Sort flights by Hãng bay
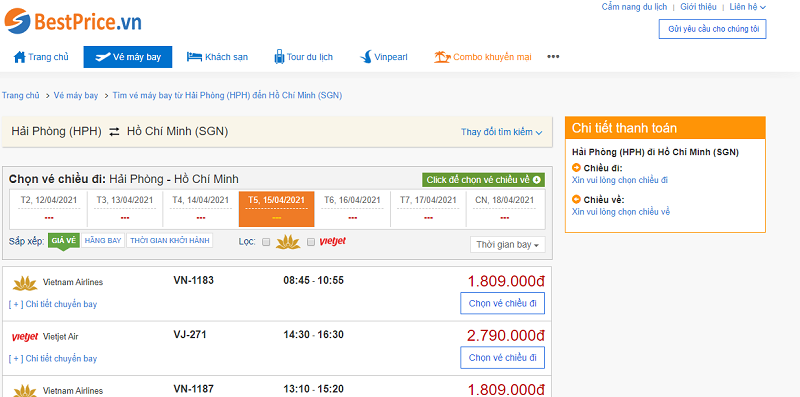Viewport: 800px width, 397px height. click(x=103, y=240)
